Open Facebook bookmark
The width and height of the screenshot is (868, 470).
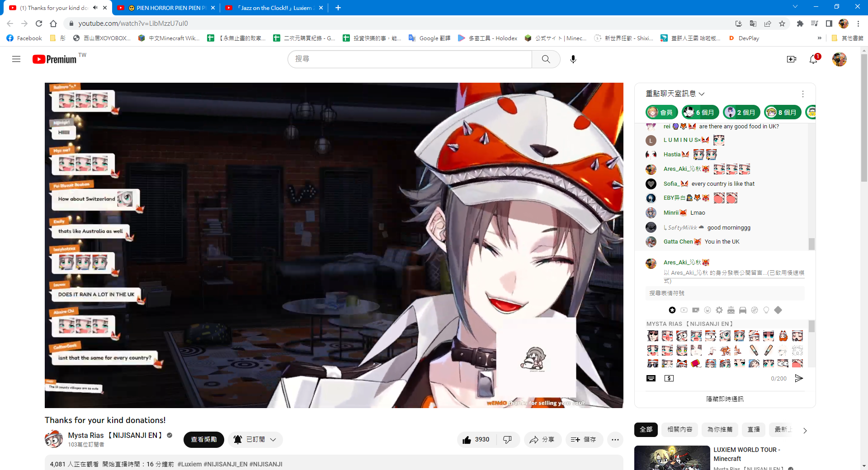[24, 38]
